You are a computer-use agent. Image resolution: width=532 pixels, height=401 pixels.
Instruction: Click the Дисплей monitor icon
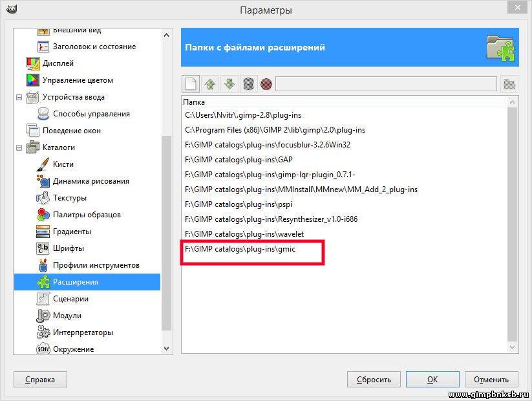pyautogui.click(x=33, y=63)
